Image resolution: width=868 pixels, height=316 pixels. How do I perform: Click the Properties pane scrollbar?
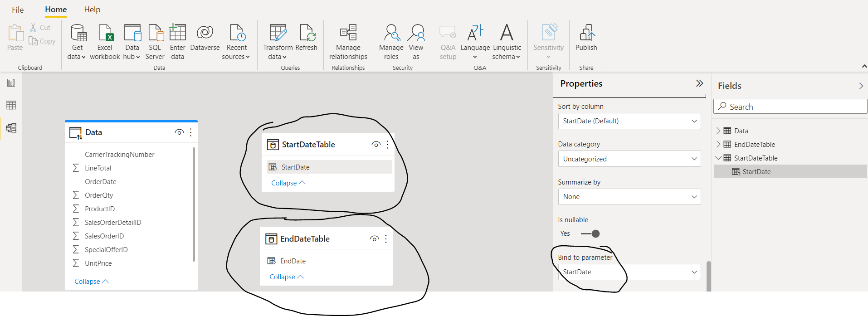(708, 277)
